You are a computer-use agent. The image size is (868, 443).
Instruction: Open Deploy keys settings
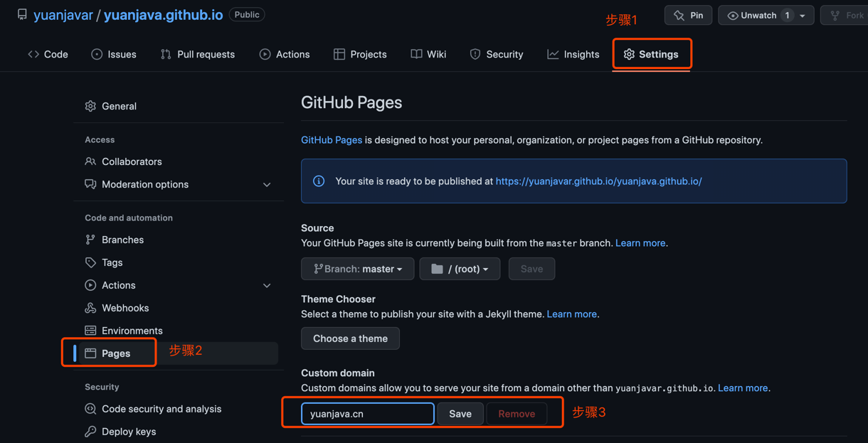(x=129, y=432)
